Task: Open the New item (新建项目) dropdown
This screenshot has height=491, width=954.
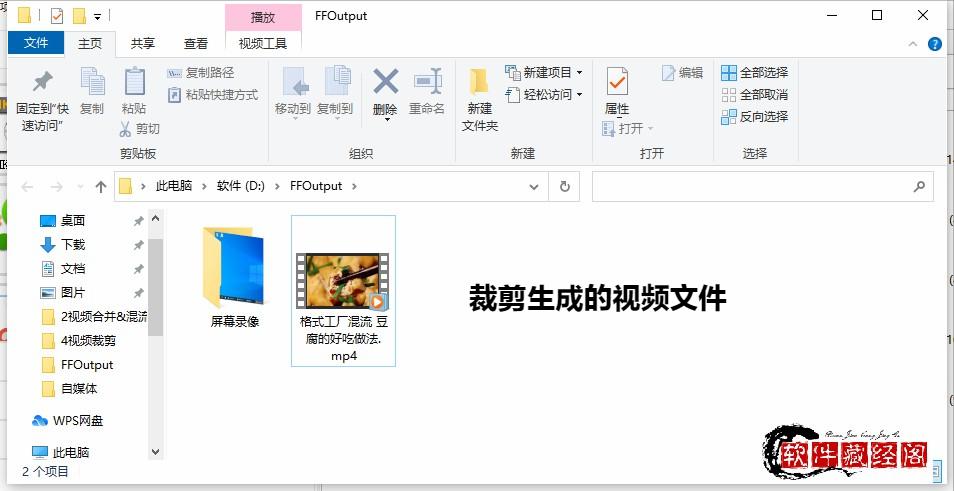Action: (544, 72)
